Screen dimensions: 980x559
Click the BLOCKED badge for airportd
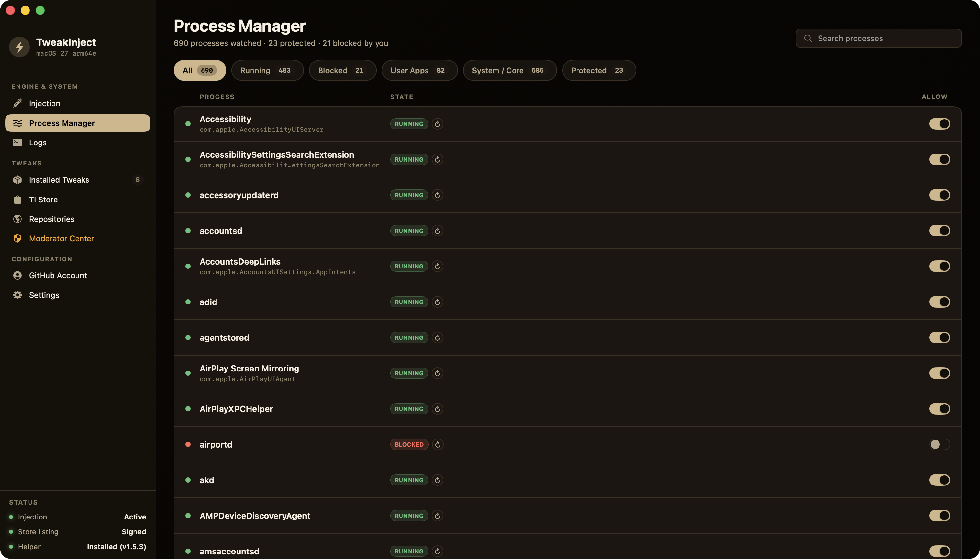point(409,445)
